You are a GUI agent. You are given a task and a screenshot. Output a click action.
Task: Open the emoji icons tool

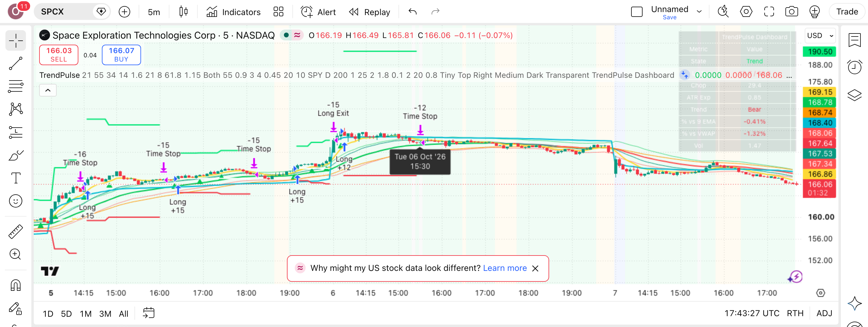pos(15,201)
